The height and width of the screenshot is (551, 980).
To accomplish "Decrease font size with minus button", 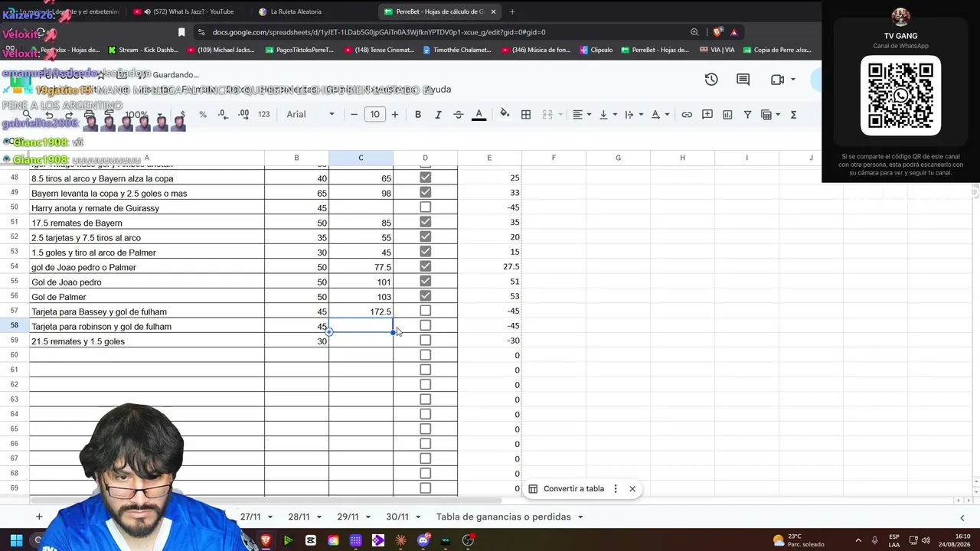I will (354, 115).
